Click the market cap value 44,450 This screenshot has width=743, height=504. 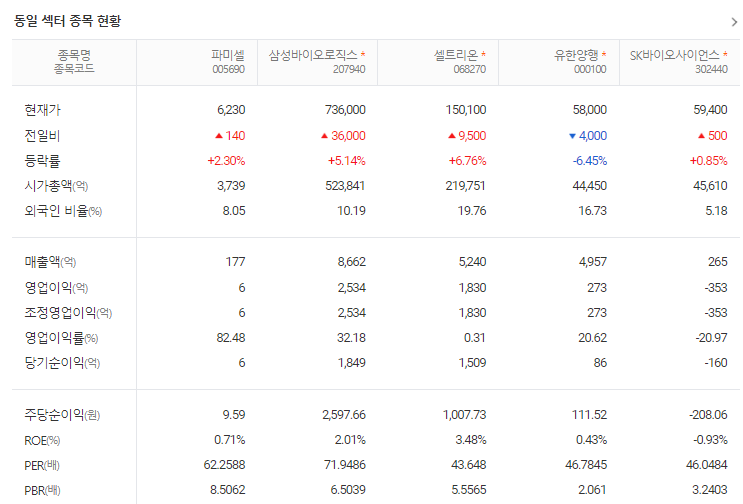[590, 186]
